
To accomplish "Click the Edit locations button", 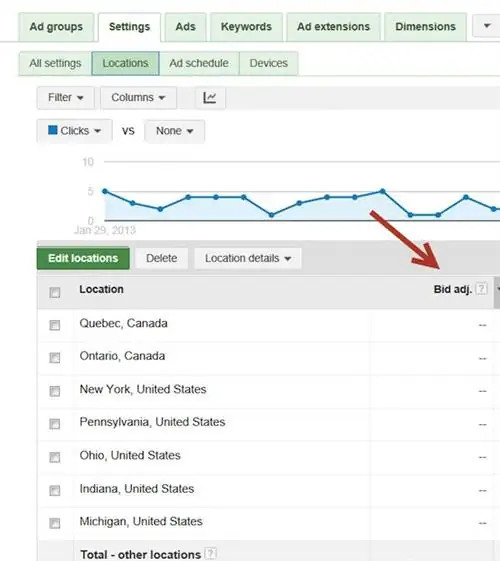I will coord(83,258).
